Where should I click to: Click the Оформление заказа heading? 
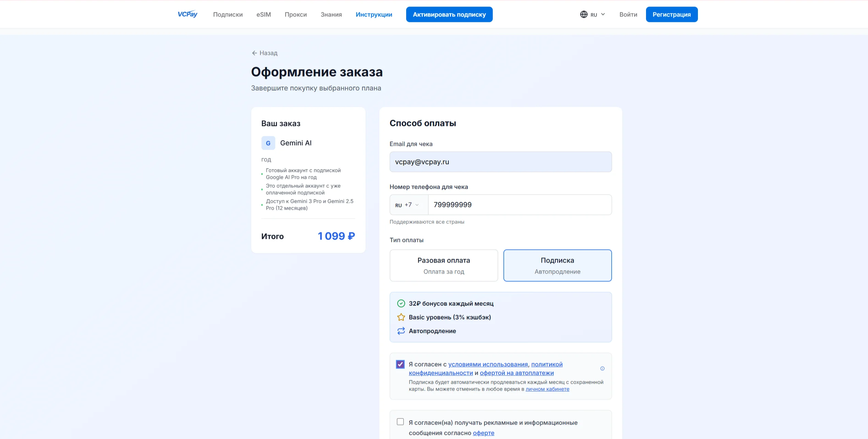(x=317, y=72)
